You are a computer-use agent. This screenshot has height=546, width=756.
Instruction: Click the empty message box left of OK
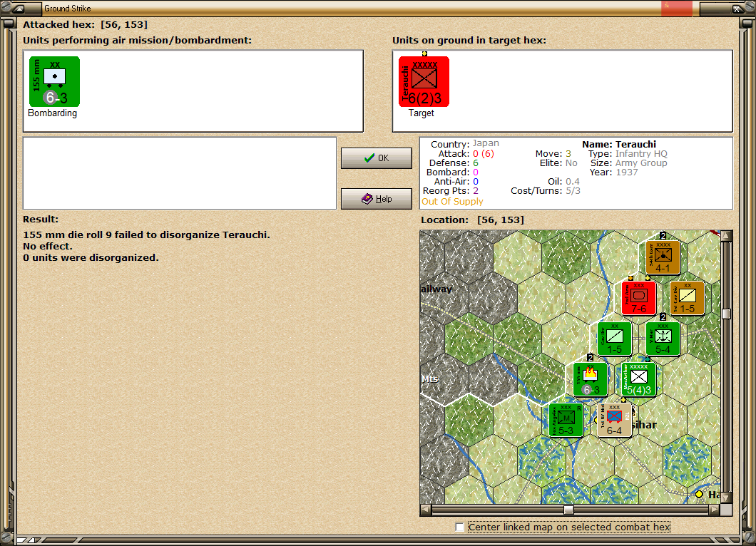point(180,173)
